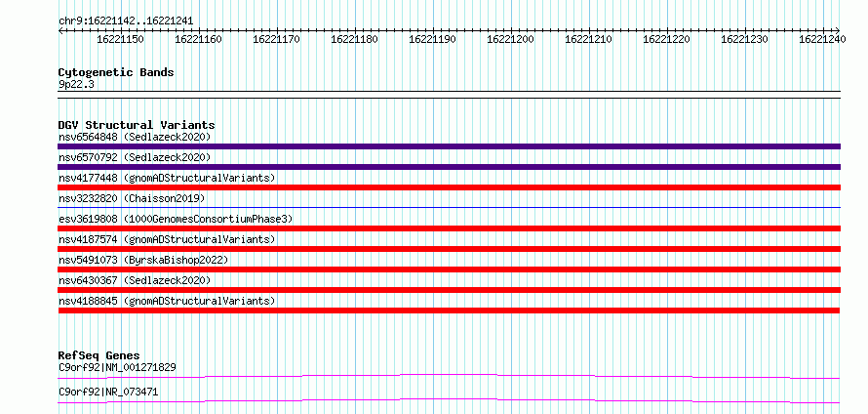
Task: Select the DGV Structural Variants track title
Action: pos(137,125)
